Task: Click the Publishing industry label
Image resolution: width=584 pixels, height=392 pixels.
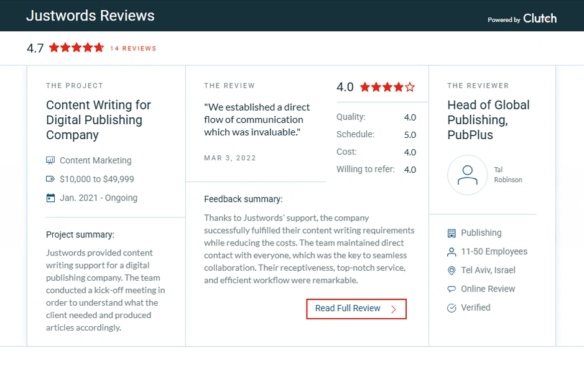Action: point(481,233)
